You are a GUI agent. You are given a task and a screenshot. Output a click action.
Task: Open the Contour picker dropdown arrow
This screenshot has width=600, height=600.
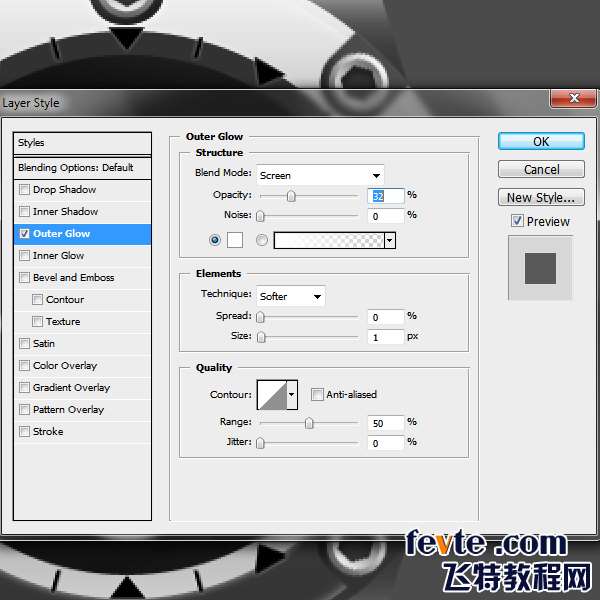(x=292, y=395)
